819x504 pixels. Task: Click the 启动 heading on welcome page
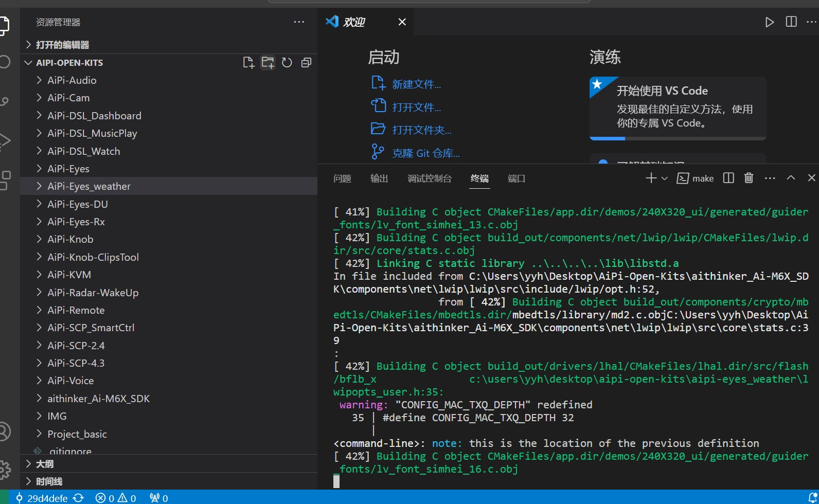click(384, 57)
